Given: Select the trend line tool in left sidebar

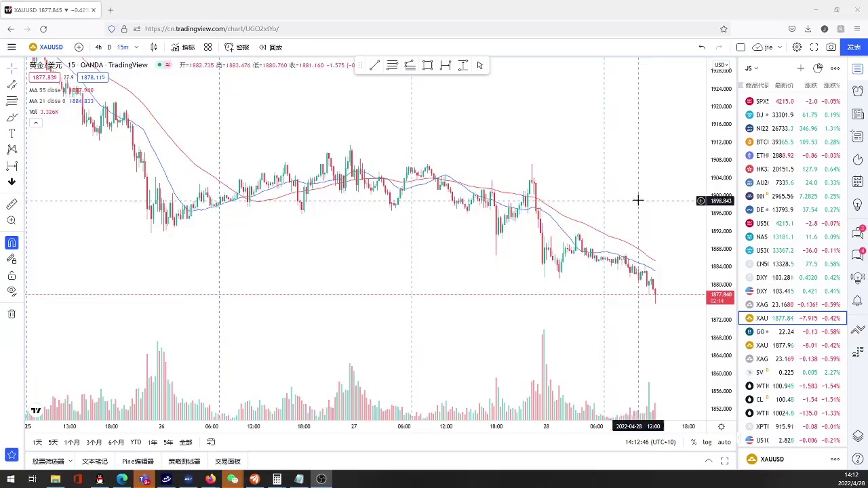Looking at the screenshot, I should pos(12,85).
